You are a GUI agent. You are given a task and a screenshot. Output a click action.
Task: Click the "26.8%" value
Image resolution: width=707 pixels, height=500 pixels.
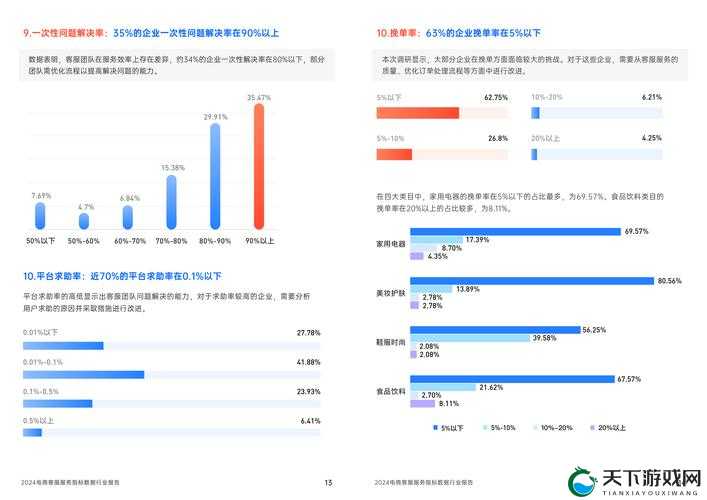tap(498, 138)
